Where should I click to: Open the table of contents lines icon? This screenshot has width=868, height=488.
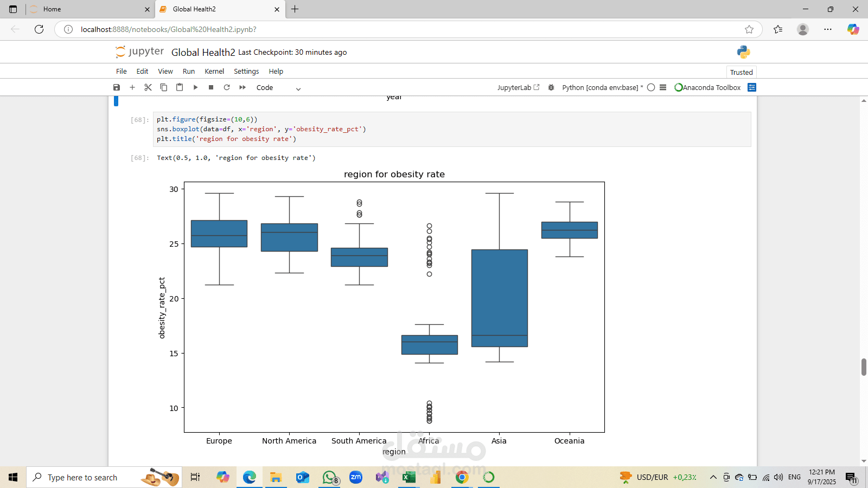tap(663, 87)
